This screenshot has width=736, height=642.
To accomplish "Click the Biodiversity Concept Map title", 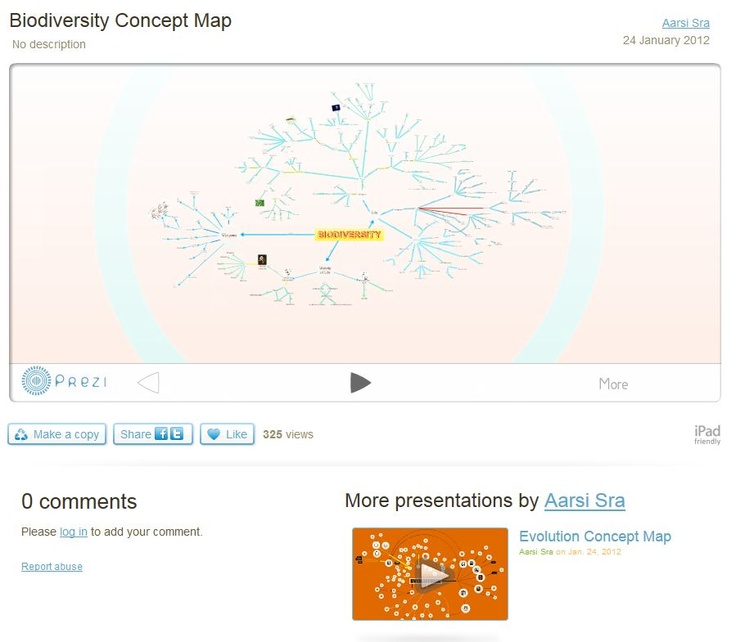I will point(120,21).
